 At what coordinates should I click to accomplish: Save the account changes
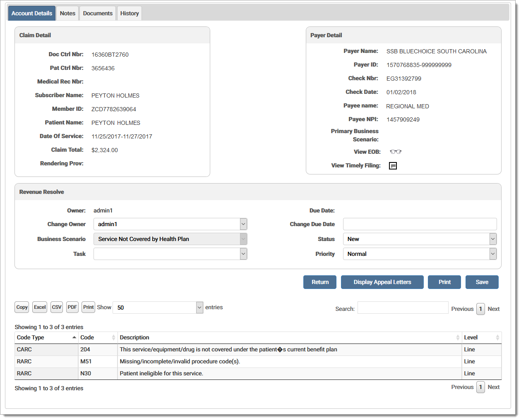click(482, 282)
